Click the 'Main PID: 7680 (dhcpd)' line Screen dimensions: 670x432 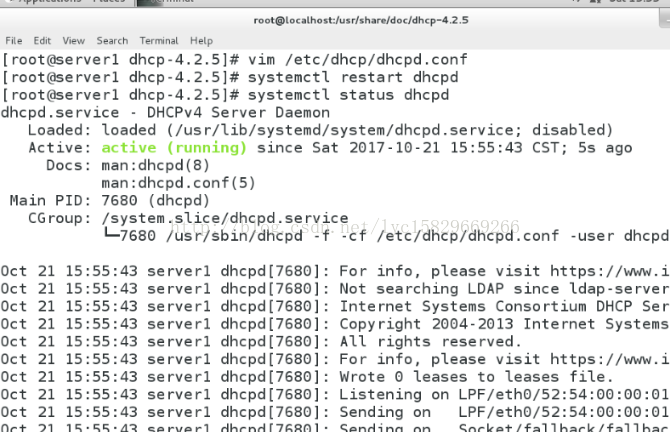click(x=110, y=201)
